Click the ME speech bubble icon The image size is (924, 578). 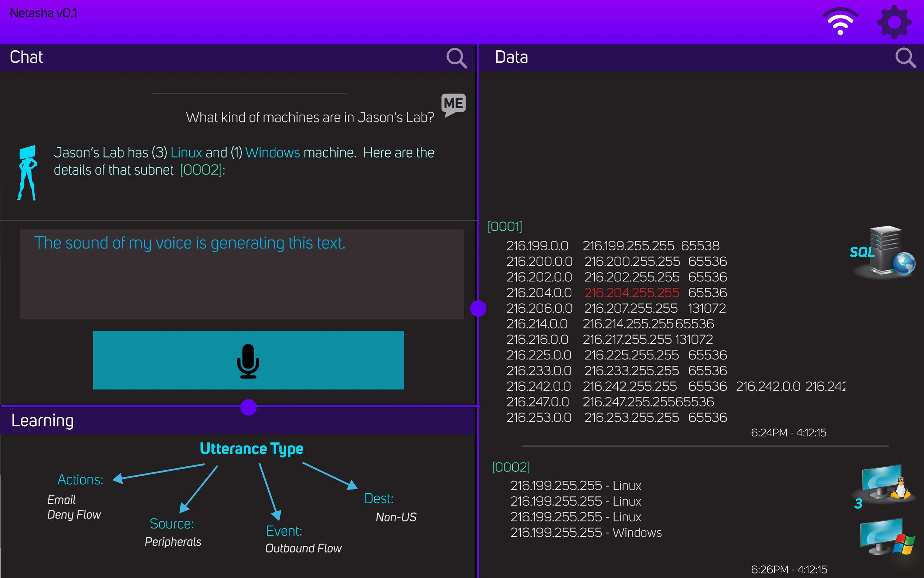pyautogui.click(x=453, y=104)
